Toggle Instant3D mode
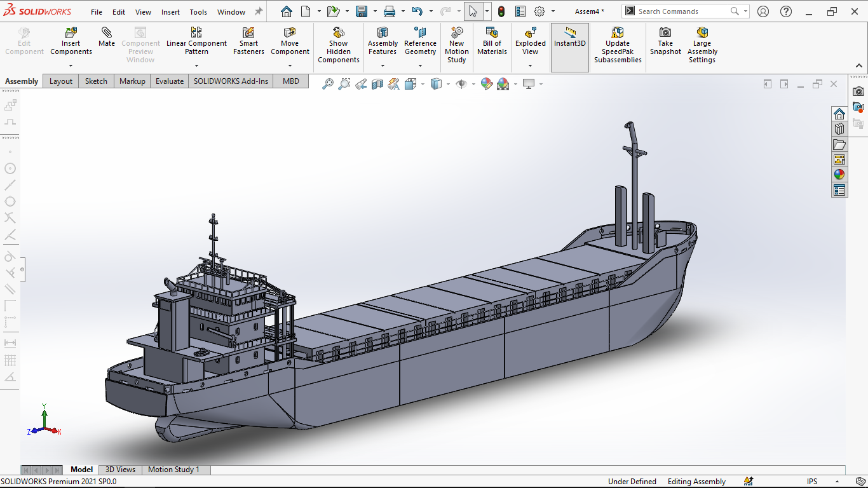Viewport: 868px width, 488px height. click(570, 48)
